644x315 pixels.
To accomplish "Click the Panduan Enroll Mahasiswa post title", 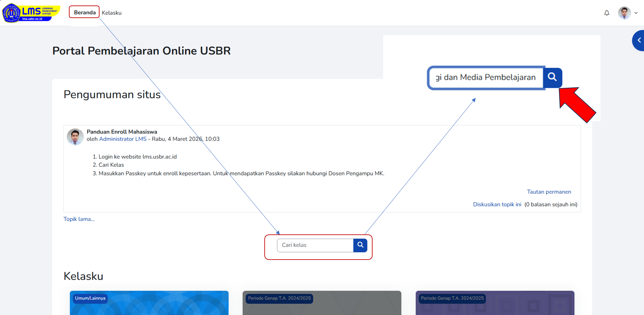I will [x=122, y=132].
